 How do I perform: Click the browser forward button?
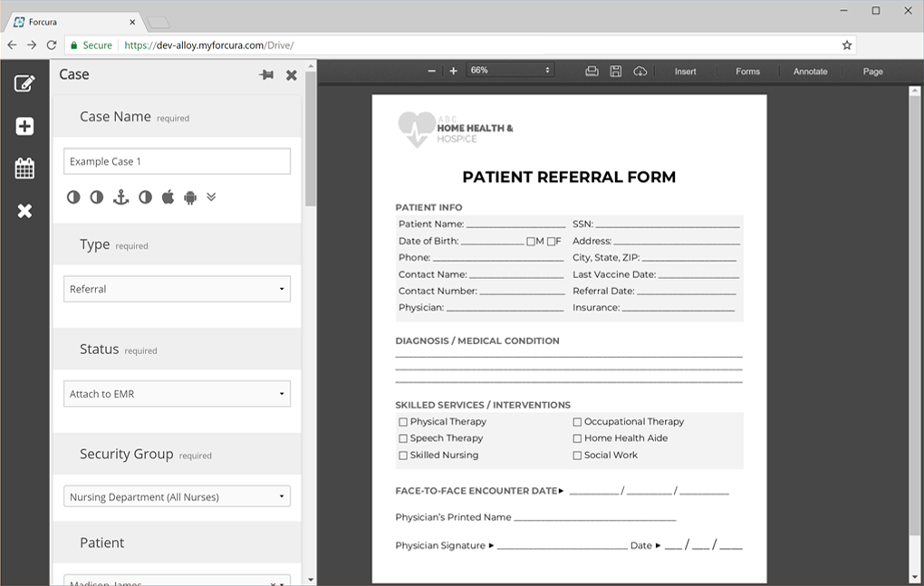(x=32, y=44)
